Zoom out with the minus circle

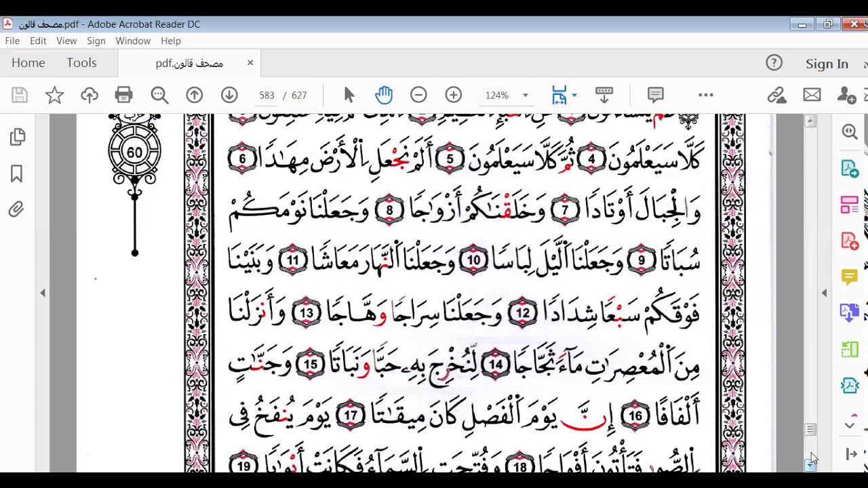(418, 96)
